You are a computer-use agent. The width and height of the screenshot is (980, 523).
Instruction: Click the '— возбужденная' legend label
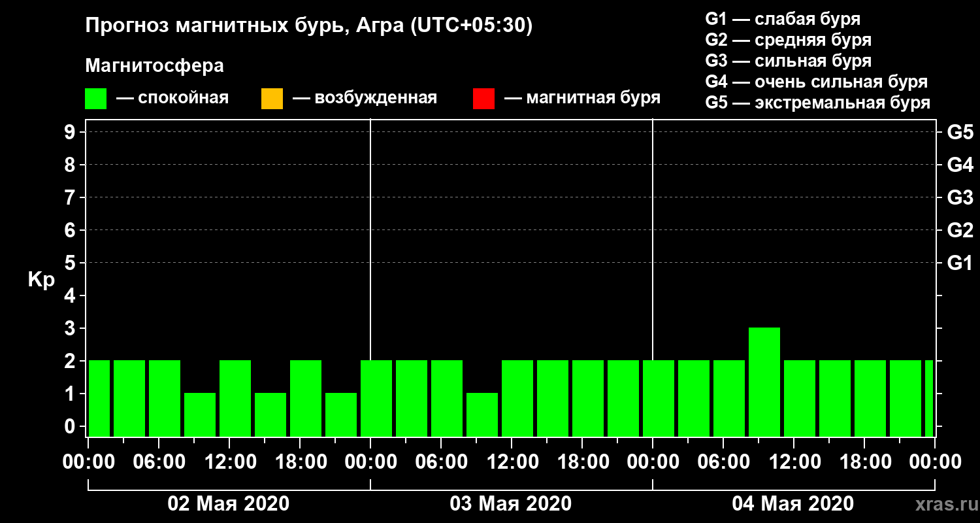click(365, 98)
